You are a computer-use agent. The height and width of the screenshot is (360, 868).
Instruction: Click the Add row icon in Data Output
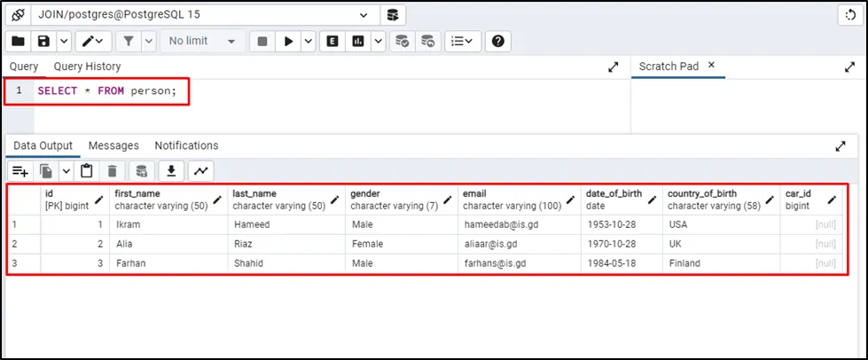pyautogui.click(x=20, y=171)
